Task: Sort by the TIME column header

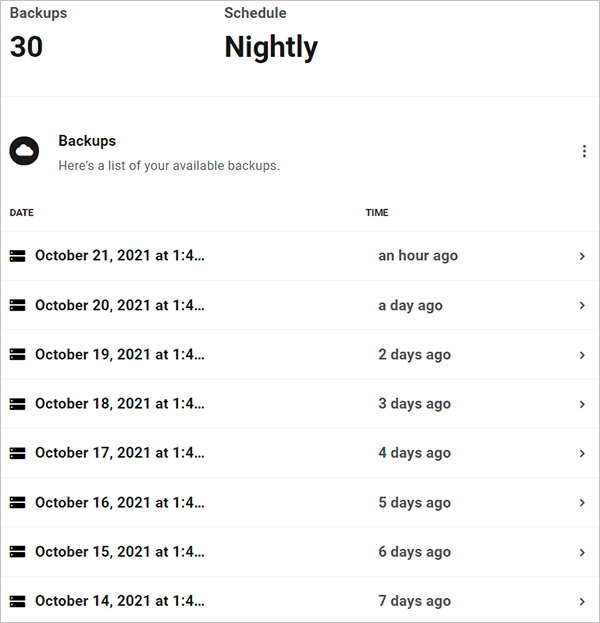Action: click(377, 213)
